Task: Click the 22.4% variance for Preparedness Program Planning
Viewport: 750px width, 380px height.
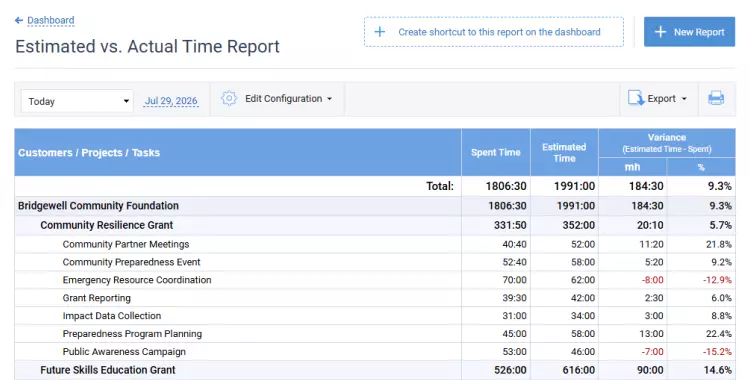Action: pyautogui.click(x=719, y=334)
